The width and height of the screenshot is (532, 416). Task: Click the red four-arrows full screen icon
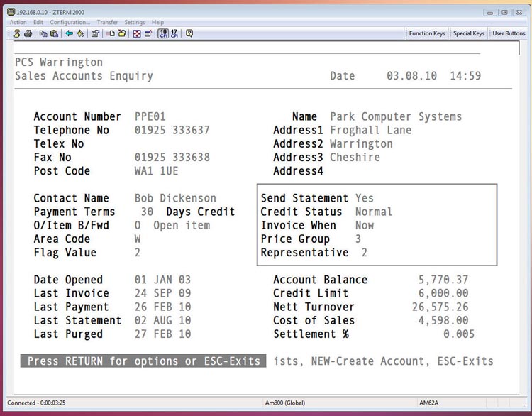click(137, 33)
